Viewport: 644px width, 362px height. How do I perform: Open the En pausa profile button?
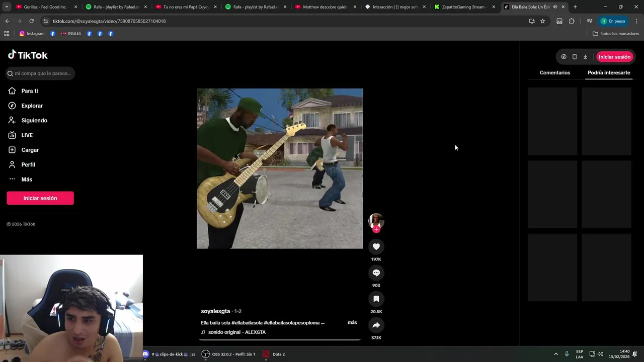[612, 21]
